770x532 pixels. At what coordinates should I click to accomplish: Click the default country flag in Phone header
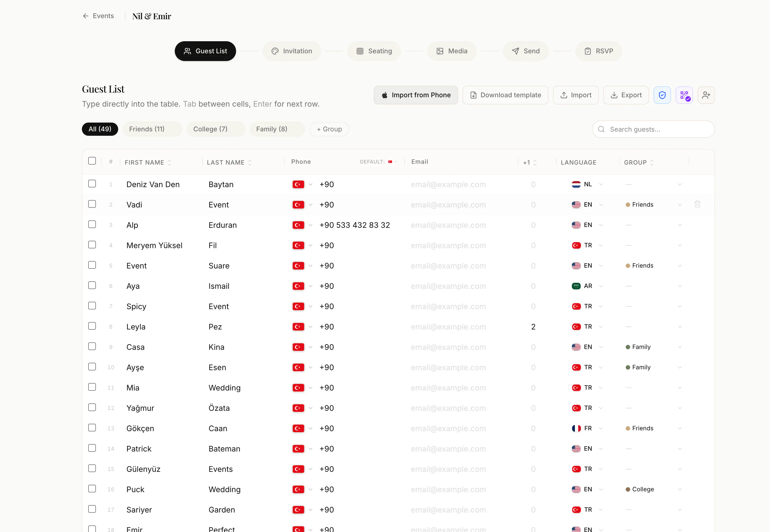tap(390, 162)
